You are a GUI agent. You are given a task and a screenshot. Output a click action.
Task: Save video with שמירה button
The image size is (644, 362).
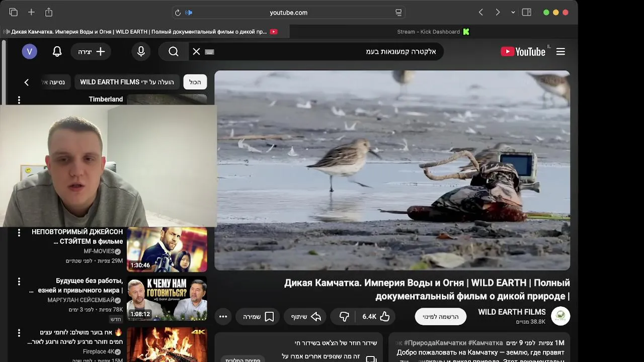pos(258,316)
